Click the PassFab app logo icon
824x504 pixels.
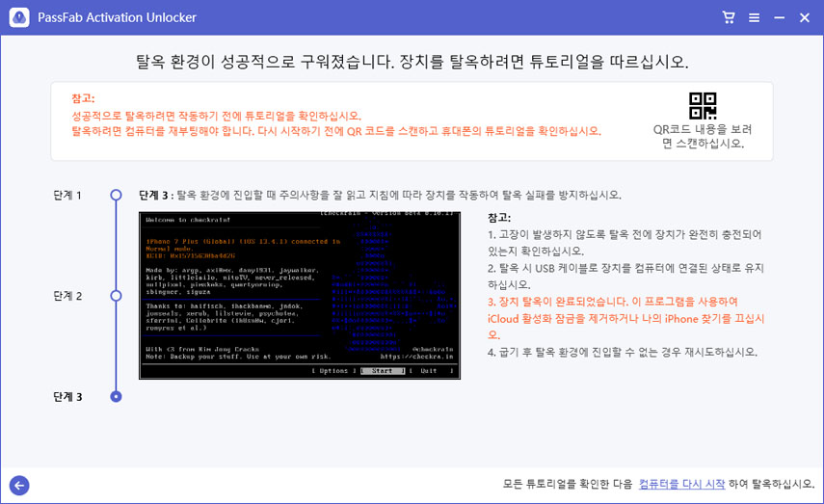coord(18,17)
